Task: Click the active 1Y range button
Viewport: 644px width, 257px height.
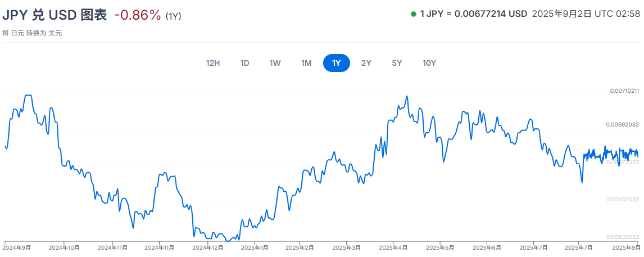Action: point(337,64)
